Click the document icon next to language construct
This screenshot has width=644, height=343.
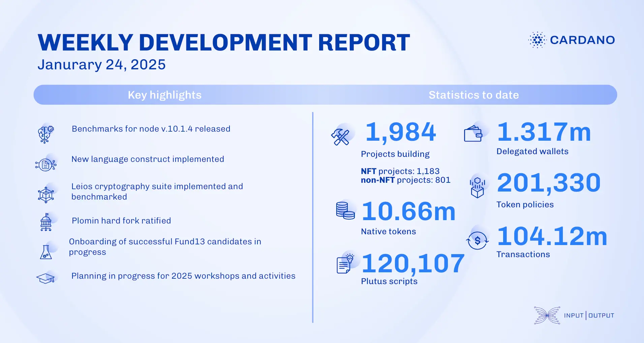[x=45, y=164]
